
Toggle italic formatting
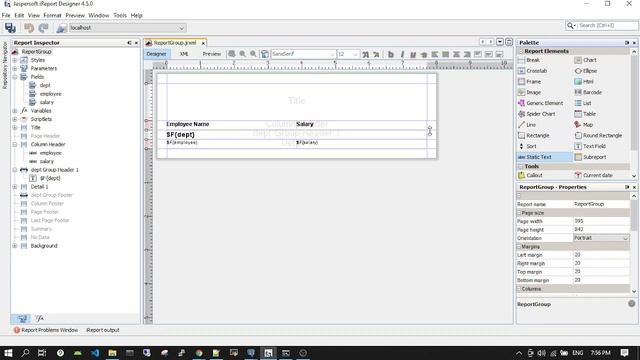[402, 54]
